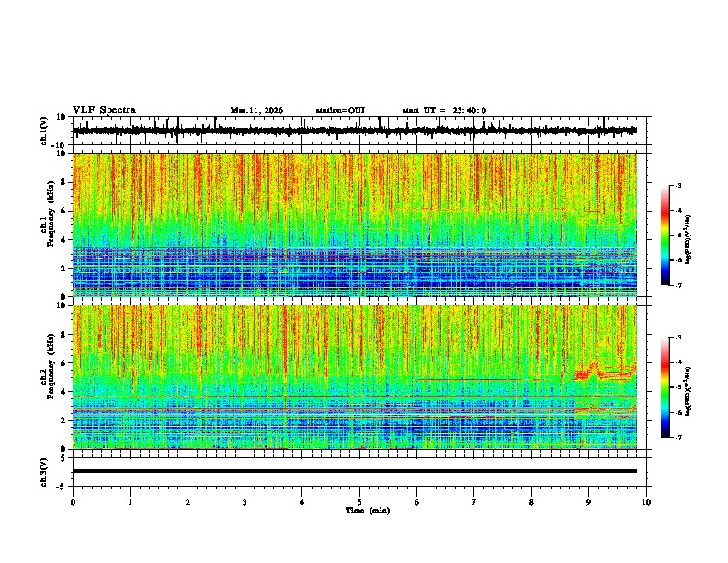
Task: Click the time axis tick label "1"
Action: [130, 502]
